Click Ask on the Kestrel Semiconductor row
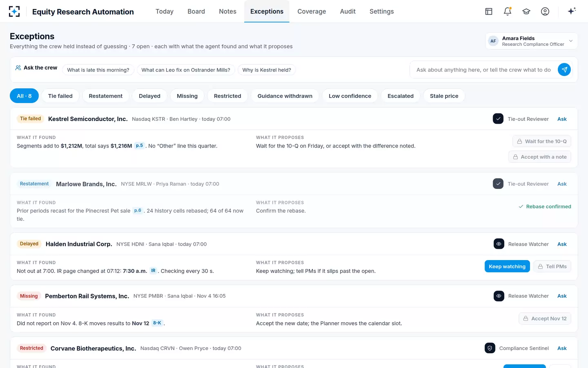The width and height of the screenshot is (588, 368). (x=562, y=119)
